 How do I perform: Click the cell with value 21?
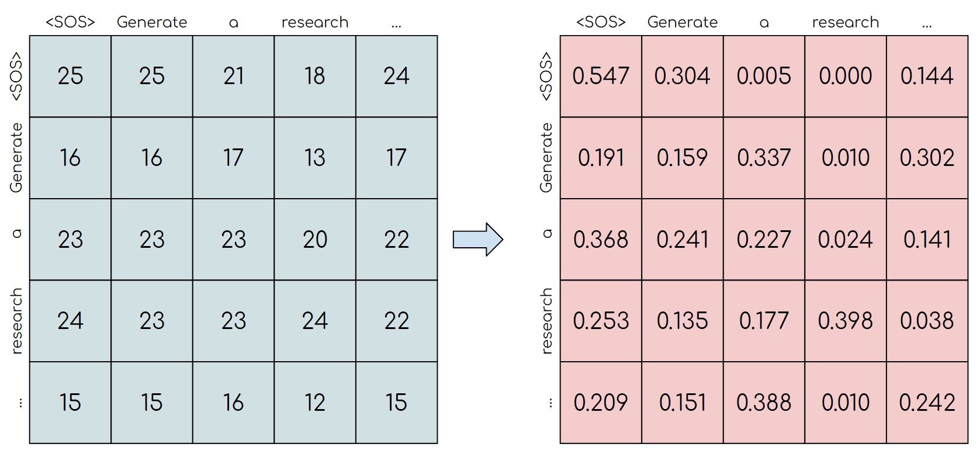233,76
